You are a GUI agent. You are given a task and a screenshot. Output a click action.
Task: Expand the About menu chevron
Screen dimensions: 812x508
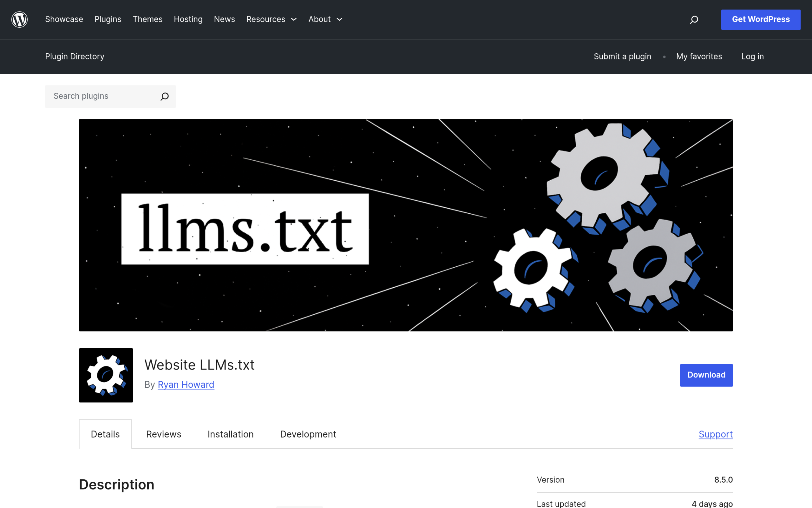coord(340,19)
